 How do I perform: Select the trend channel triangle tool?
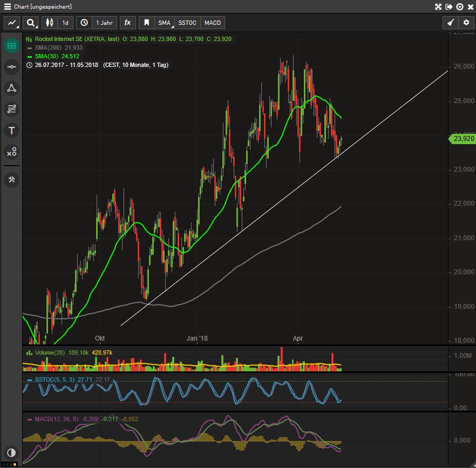[11, 88]
